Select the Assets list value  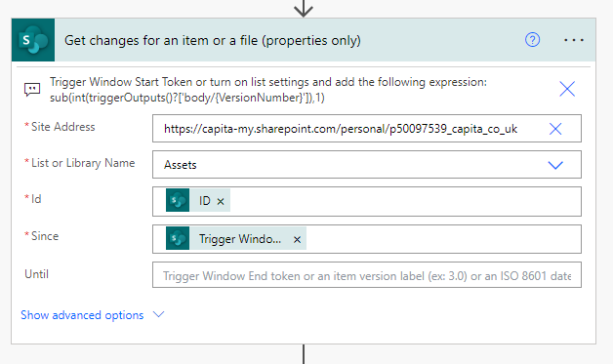(x=181, y=165)
